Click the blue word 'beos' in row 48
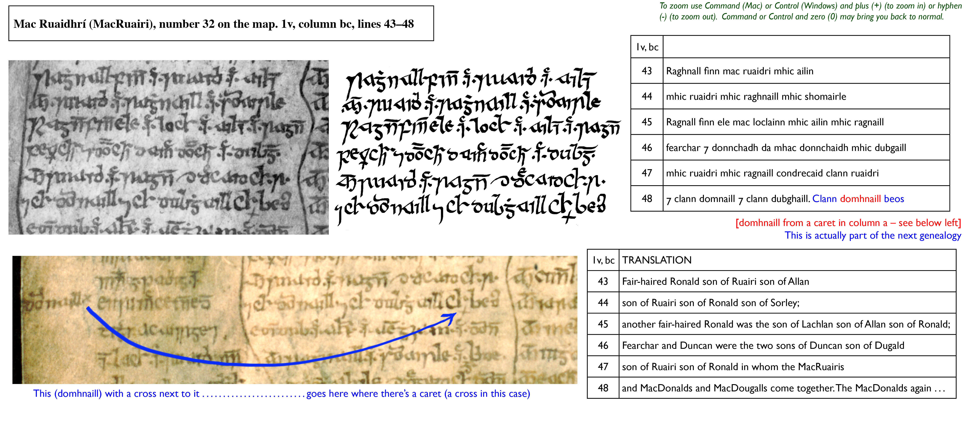The height and width of the screenshot is (426, 980). pyautogui.click(x=894, y=199)
